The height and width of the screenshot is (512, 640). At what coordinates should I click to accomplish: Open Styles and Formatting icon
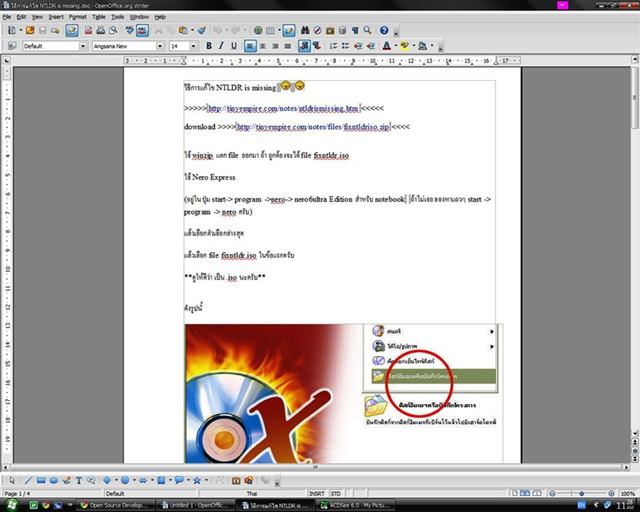[11, 46]
